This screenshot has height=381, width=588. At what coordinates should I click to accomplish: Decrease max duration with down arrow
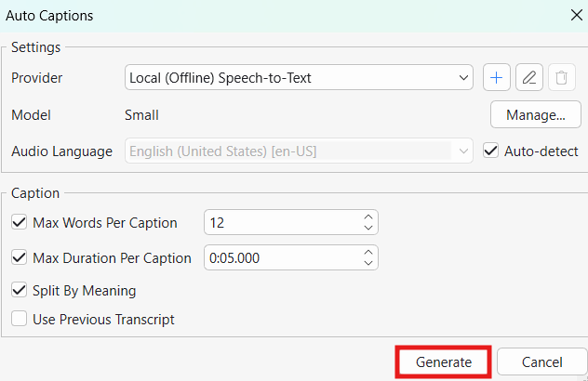(x=368, y=263)
